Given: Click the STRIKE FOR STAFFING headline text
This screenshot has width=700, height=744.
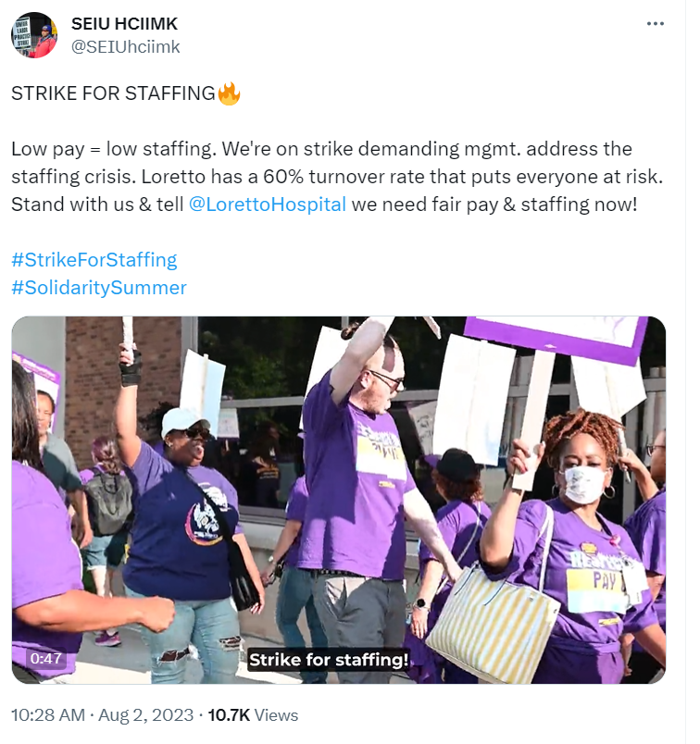Looking at the screenshot, I should coord(113,93).
